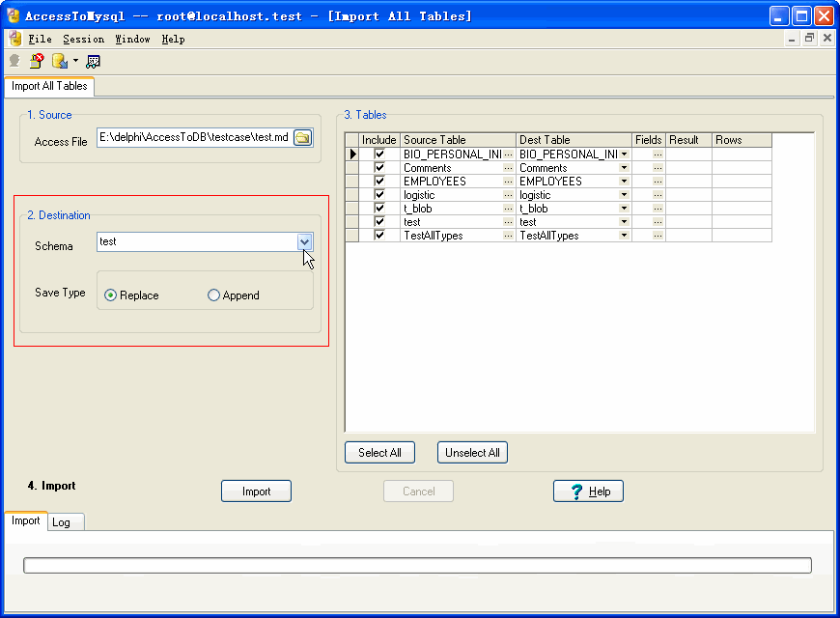Open Fields ellipsis for Comments row
840x618 pixels.
click(x=658, y=168)
